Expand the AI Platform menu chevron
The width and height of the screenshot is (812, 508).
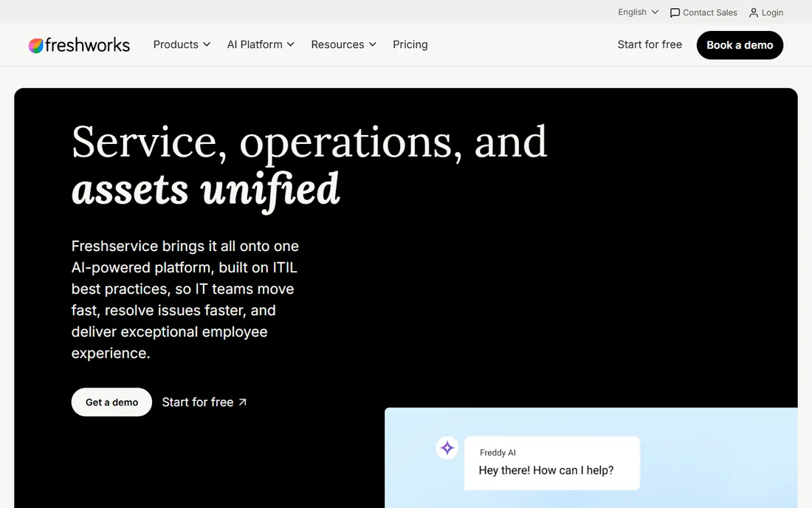point(291,44)
